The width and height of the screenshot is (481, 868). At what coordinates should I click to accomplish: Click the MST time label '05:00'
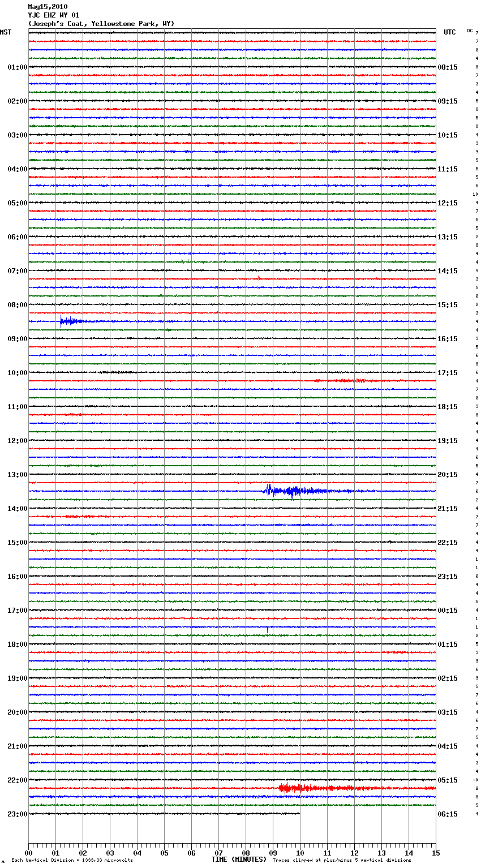tap(18, 203)
